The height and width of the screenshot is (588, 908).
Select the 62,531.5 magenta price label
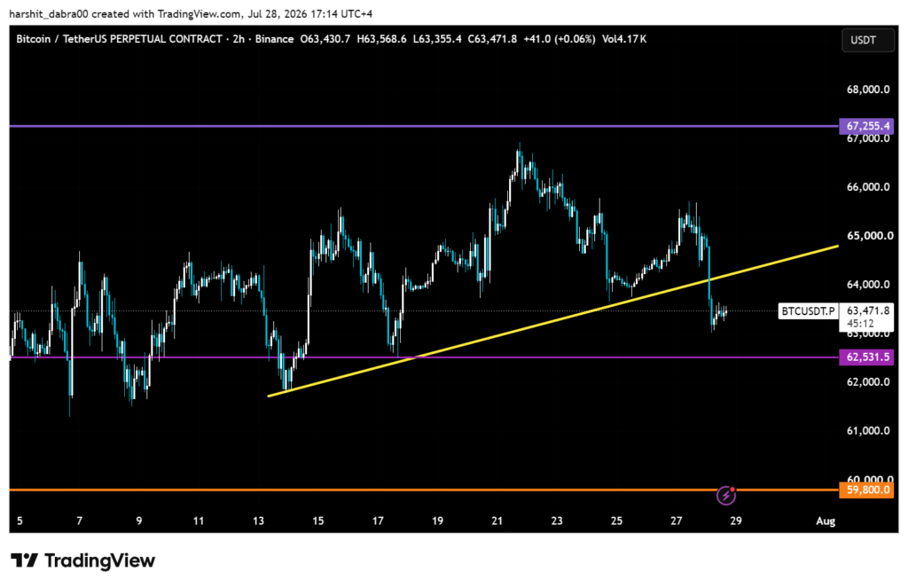click(x=866, y=357)
